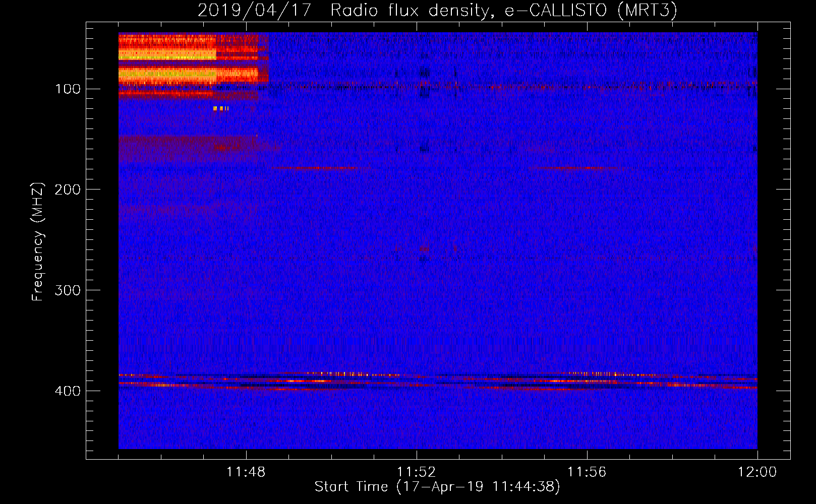Click the 400 frequency tick label

point(68,391)
